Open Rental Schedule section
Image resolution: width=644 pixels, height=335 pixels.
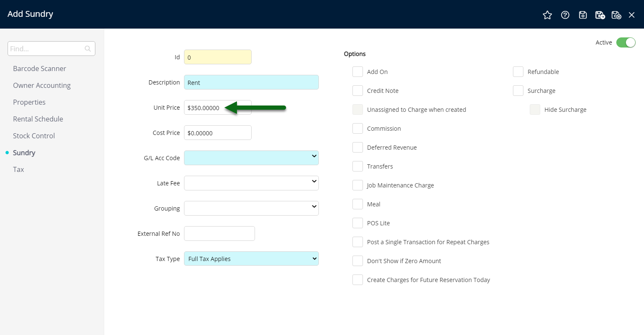[x=38, y=119]
